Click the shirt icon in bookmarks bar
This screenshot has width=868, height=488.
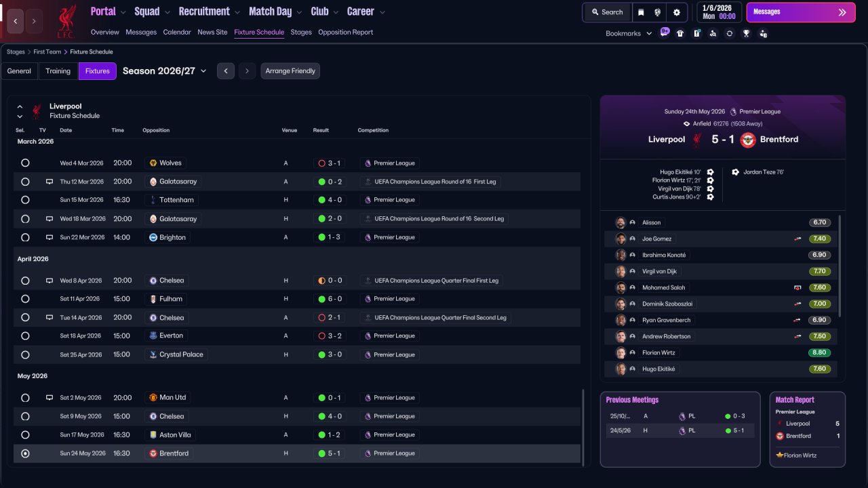(680, 33)
